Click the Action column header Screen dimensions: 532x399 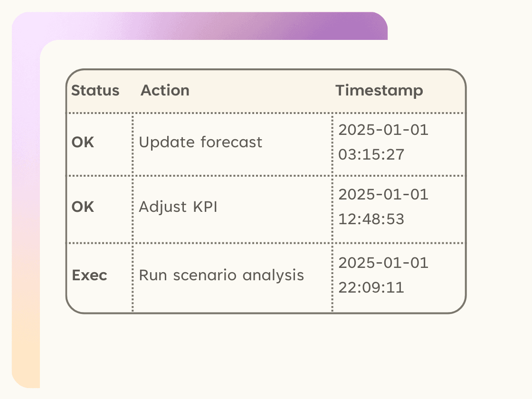pyautogui.click(x=165, y=90)
